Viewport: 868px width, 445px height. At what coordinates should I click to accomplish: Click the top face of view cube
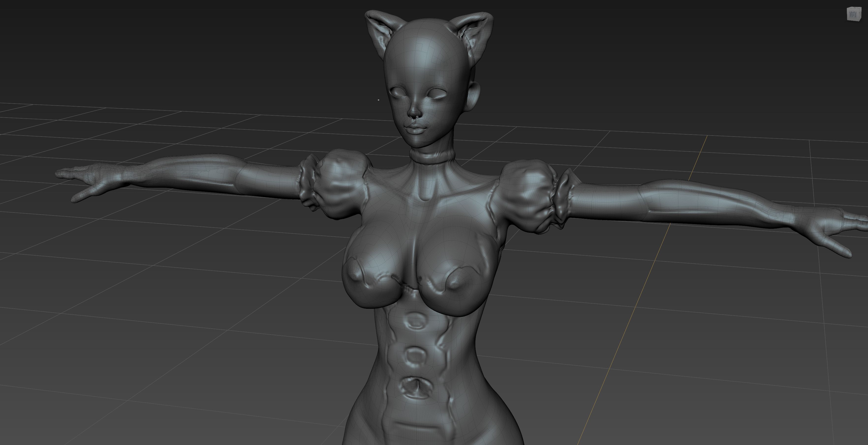coord(854,7)
